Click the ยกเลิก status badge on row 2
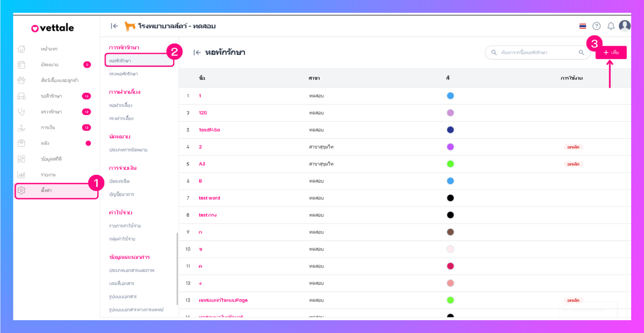644x333 pixels. [x=573, y=147]
